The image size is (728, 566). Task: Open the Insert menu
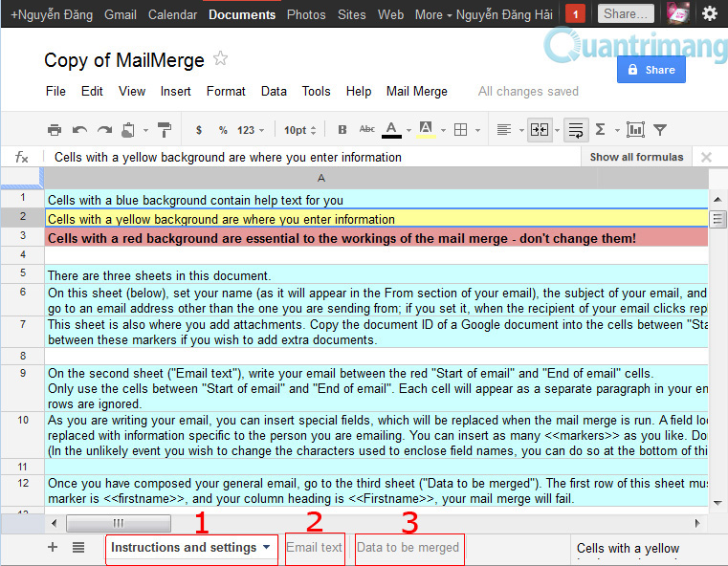click(175, 92)
